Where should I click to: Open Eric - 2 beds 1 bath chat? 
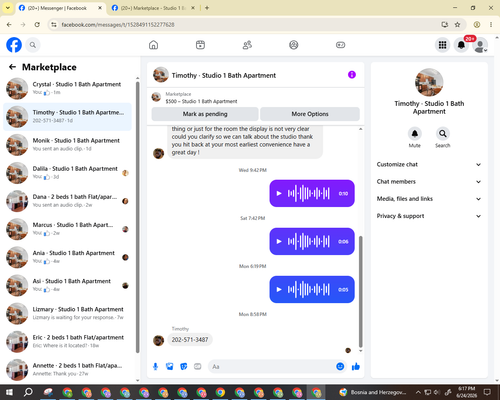point(67,342)
